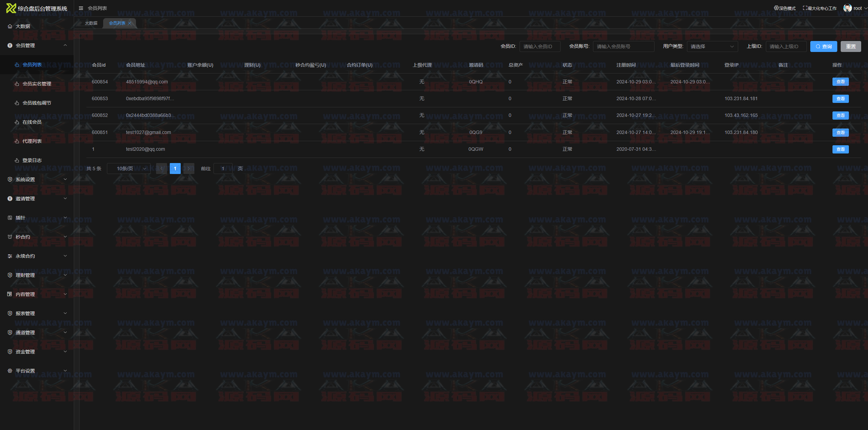
Task: Click the 查询 search button
Action: 823,46
